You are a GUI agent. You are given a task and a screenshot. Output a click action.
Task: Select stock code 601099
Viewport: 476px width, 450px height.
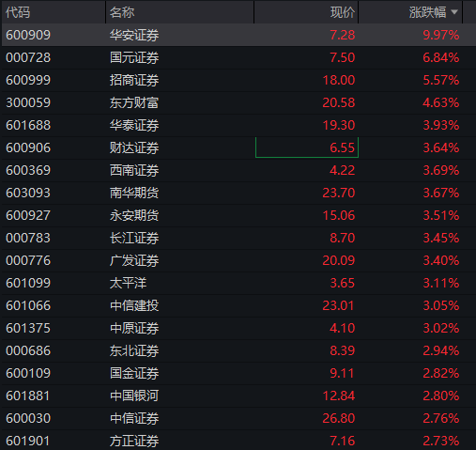28,283
